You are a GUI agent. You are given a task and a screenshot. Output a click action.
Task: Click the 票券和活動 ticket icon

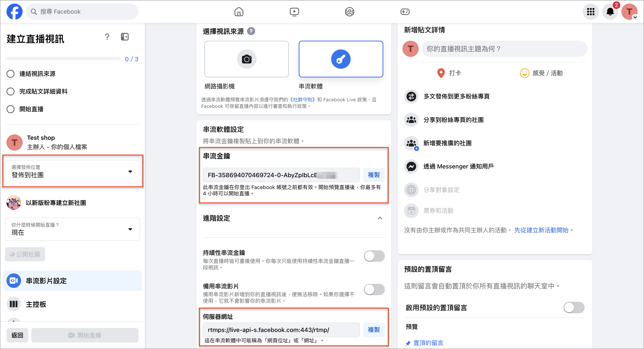411,211
